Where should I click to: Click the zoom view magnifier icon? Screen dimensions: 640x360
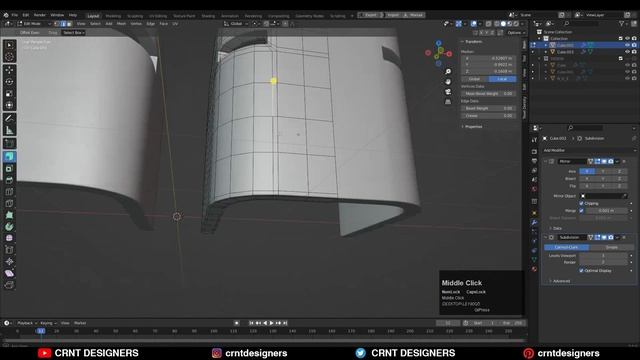tap(448, 72)
